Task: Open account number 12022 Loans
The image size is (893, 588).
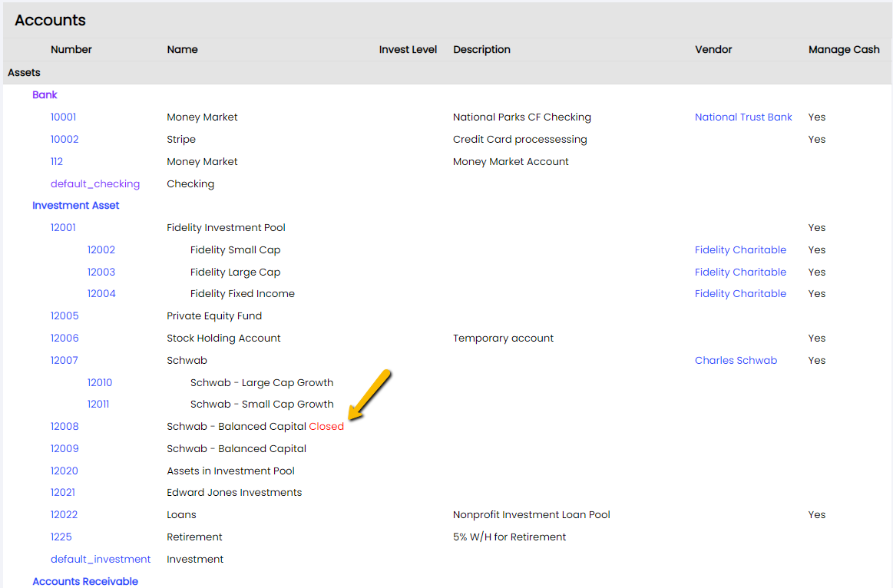Action: (x=64, y=514)
